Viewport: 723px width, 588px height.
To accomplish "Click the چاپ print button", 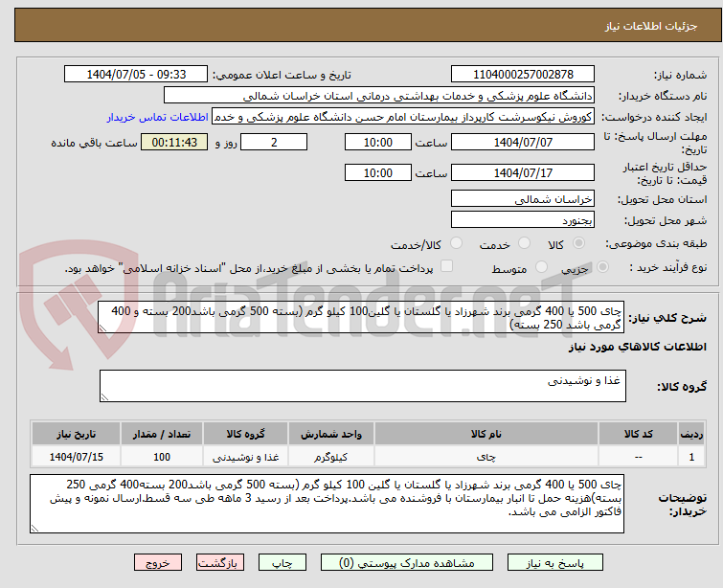I will pos(282,563).
